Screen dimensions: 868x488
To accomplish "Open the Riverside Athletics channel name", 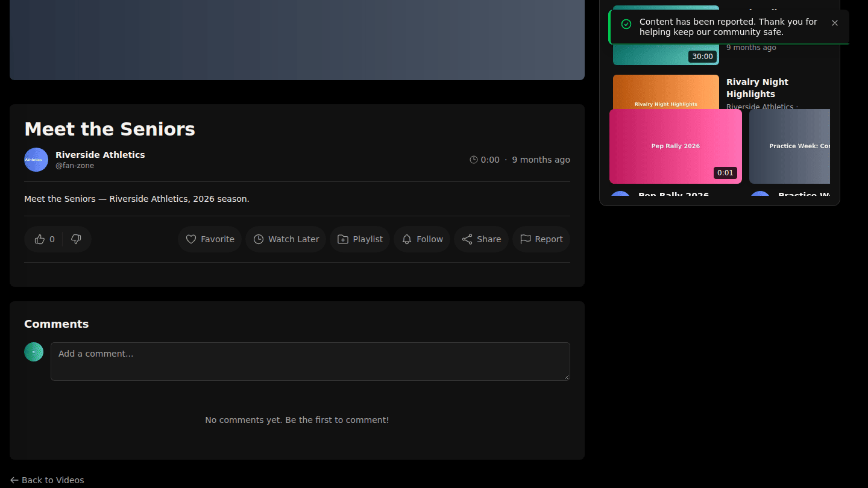I will (x=100, y=155).
